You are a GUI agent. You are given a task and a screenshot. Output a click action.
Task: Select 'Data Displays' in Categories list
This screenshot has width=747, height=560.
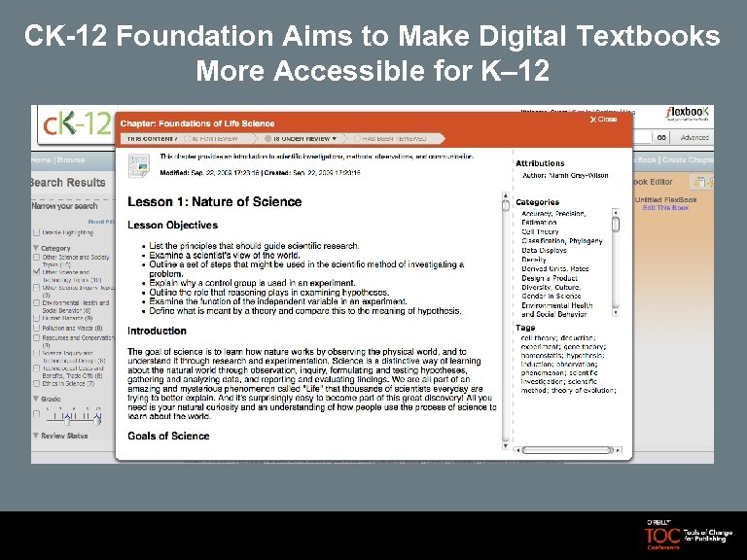click(544, 250)
